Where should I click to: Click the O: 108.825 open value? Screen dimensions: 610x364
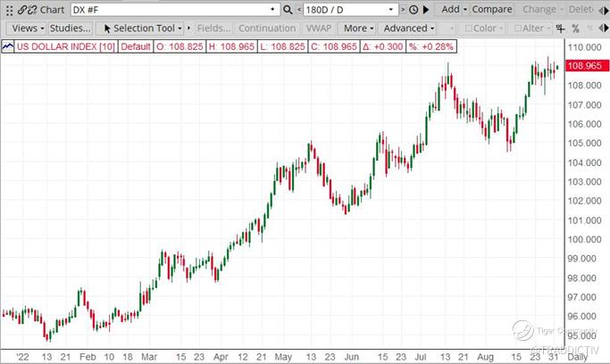pos(180,47)
